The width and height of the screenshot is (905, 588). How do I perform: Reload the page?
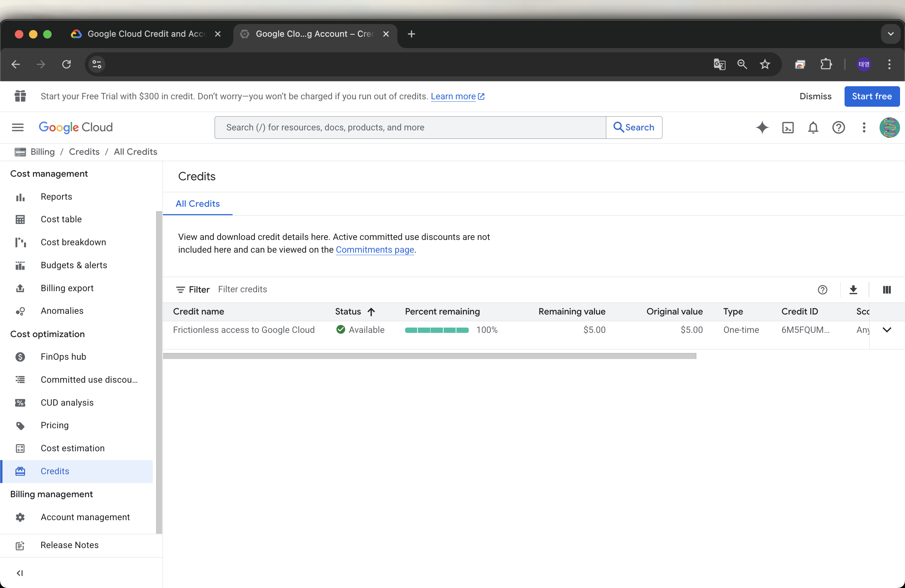(x=66, y=64)
